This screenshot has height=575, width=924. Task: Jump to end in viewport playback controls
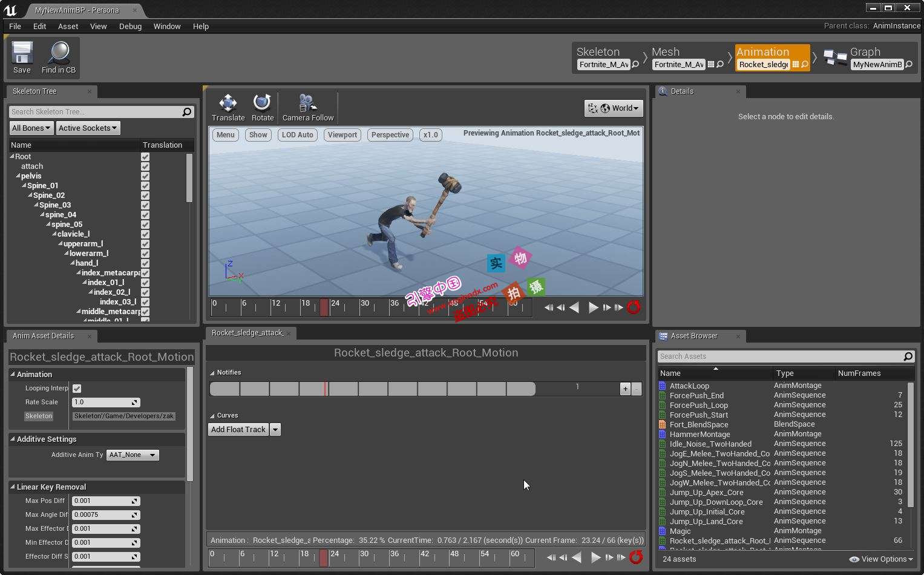pos(618,307)
